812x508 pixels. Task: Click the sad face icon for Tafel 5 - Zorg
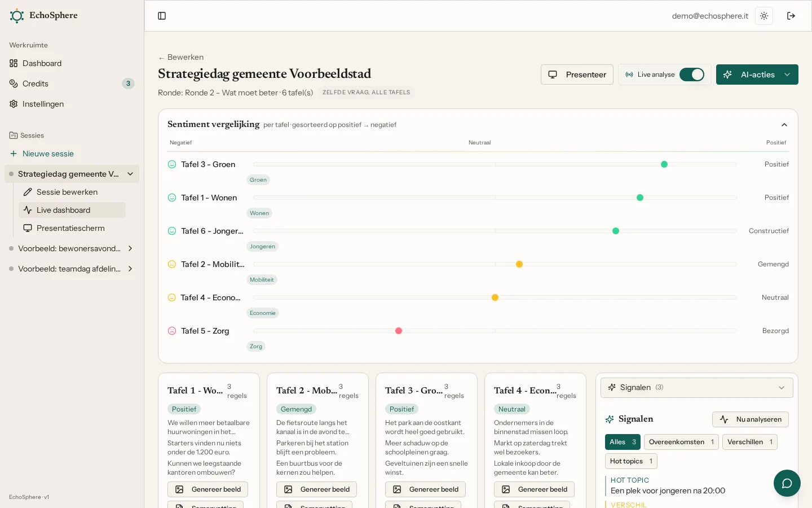coord(172,331)
